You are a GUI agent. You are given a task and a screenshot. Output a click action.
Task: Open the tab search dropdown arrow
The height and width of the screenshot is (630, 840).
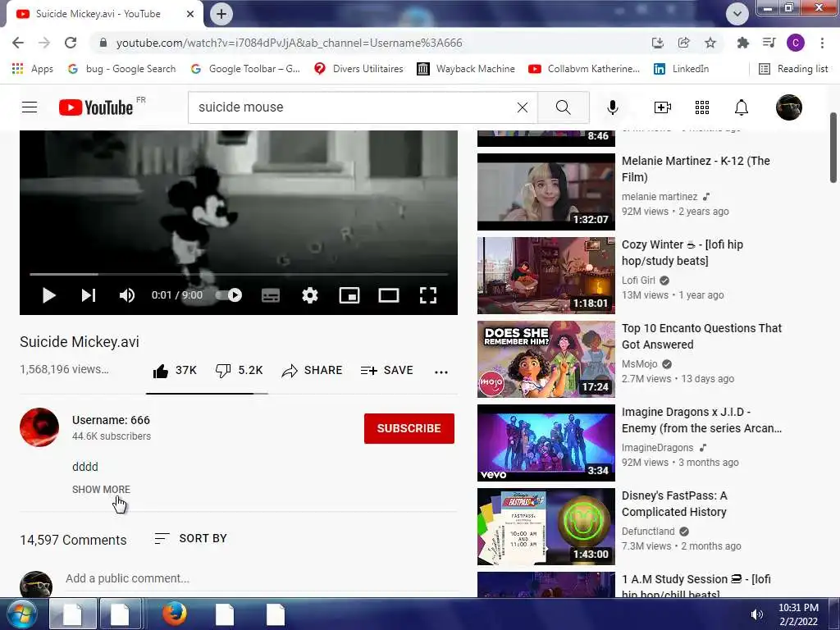point(737,14)
